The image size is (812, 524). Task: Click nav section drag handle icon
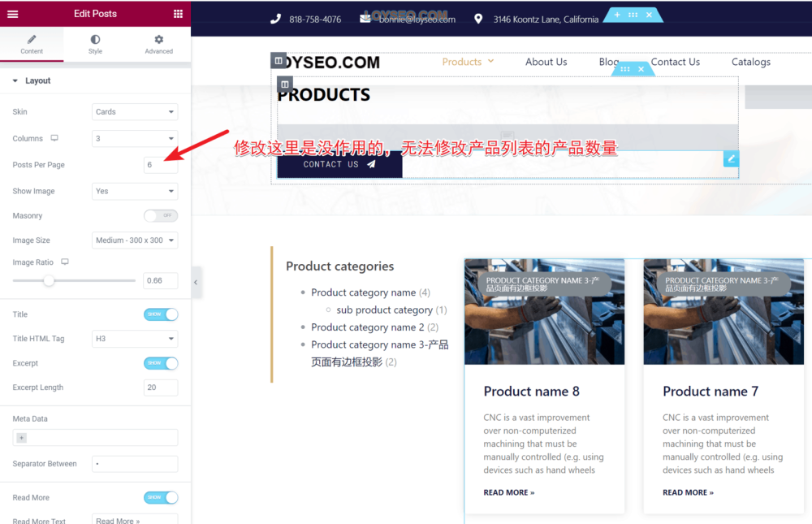pos(625,69)
